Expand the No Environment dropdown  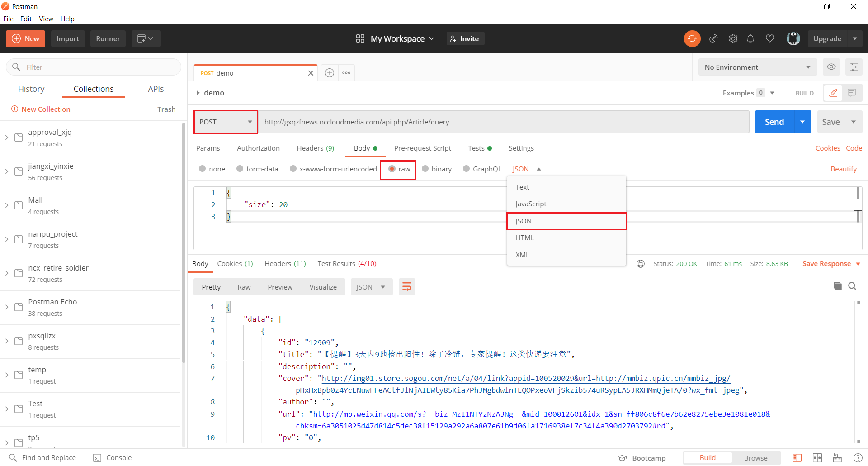pos(757,67)
